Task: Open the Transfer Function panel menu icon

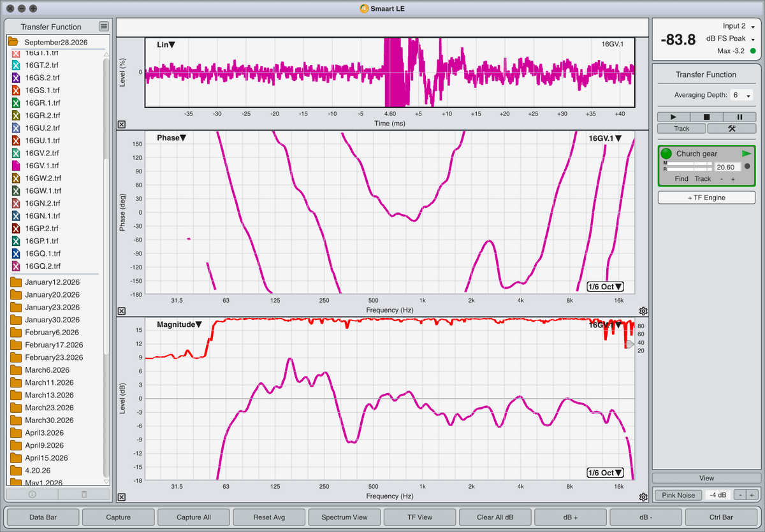Action: click(x=104, y=26)
